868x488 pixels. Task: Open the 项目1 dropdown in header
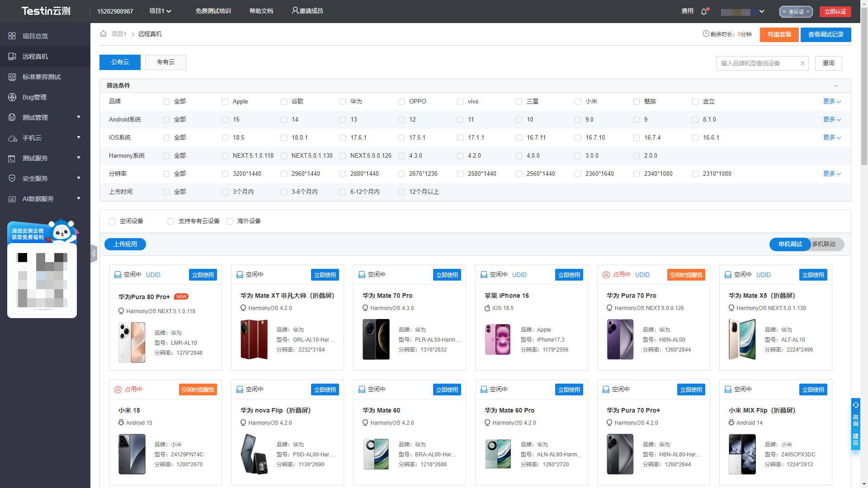click(160, 11)
